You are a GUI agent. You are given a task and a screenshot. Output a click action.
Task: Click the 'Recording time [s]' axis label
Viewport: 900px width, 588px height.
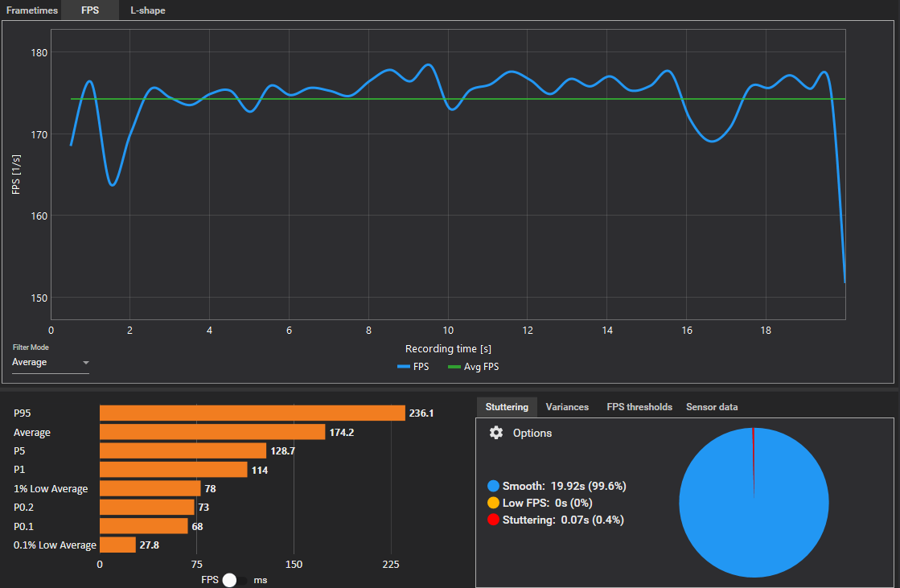pos(448,348)
